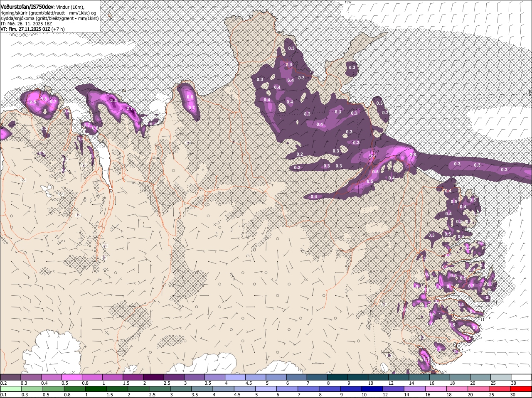Image resolution: width=532 pixels, height=398 pixels.
Task: Select lower legend swatch starting at 6
Action: (287, 389)
